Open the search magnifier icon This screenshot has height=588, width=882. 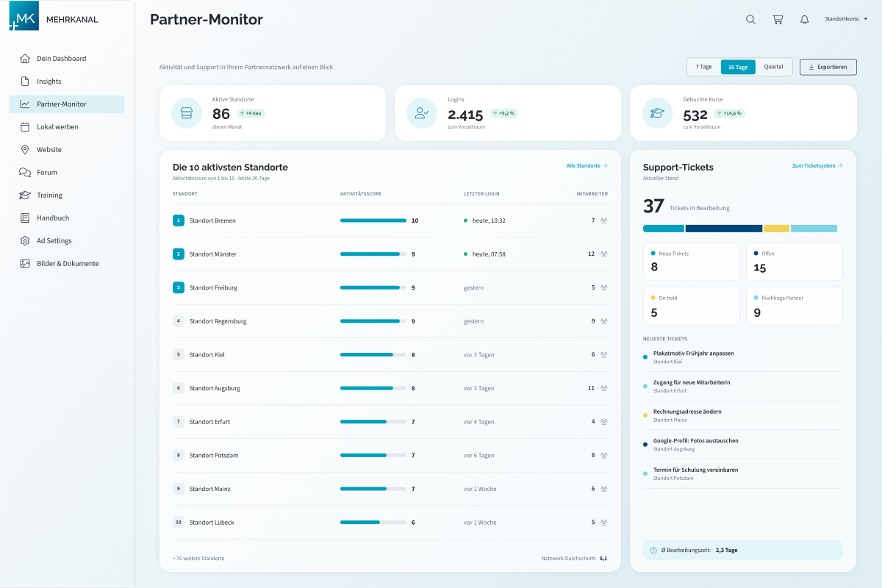tap(750, 20)
